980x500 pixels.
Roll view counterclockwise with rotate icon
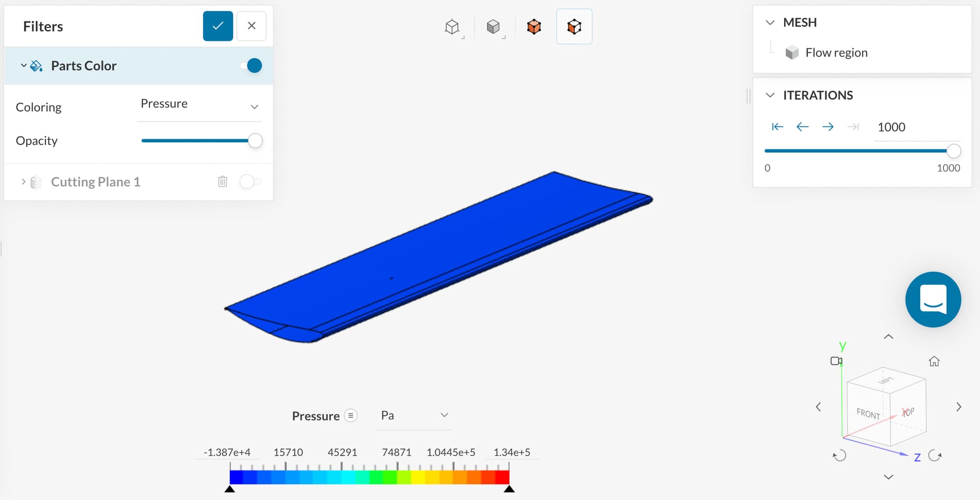click(840, 455)
